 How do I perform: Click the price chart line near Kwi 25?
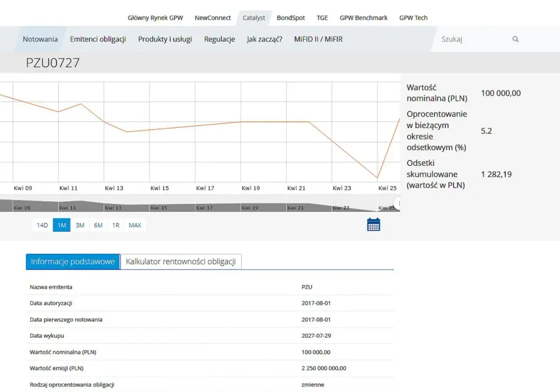point(377,177)
